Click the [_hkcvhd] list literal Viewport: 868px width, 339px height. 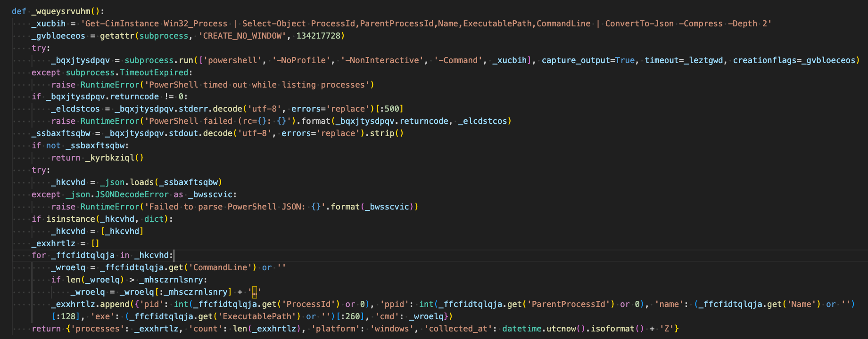tap(122, 231)
